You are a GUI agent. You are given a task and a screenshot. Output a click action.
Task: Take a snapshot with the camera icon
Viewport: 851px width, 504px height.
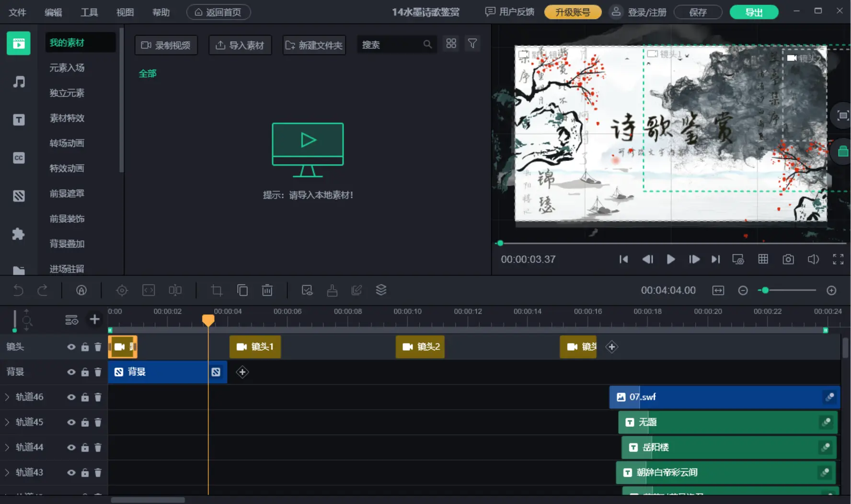[788, 259]
